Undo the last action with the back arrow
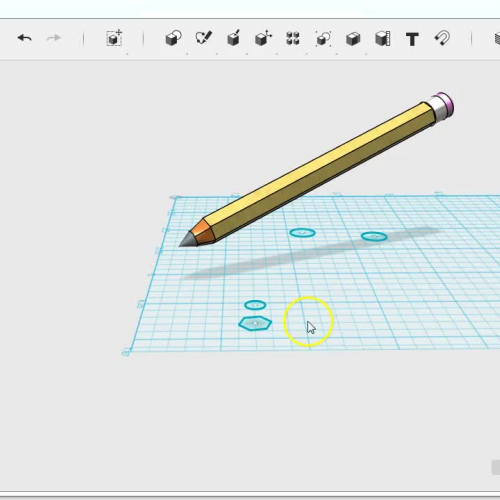 24,38
